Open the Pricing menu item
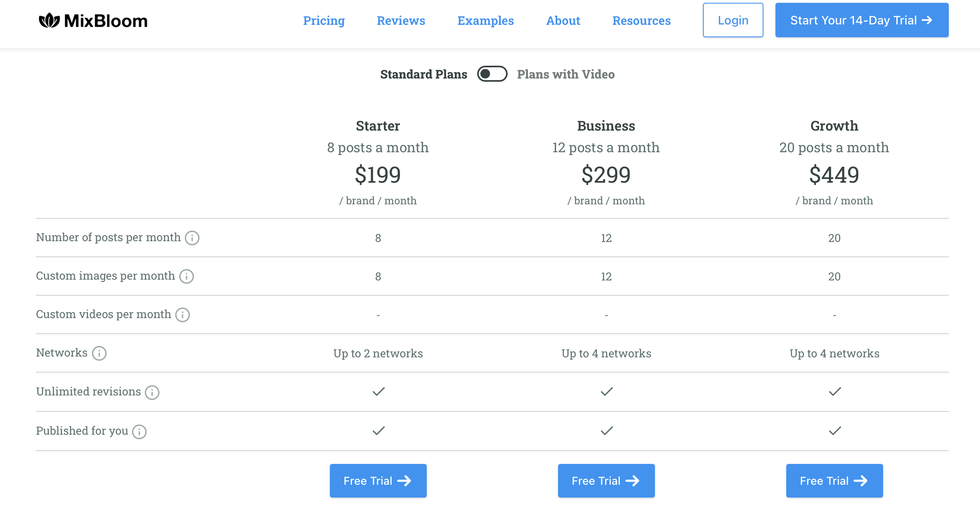Viewport: 980px width, 516px height. (324, 20)
